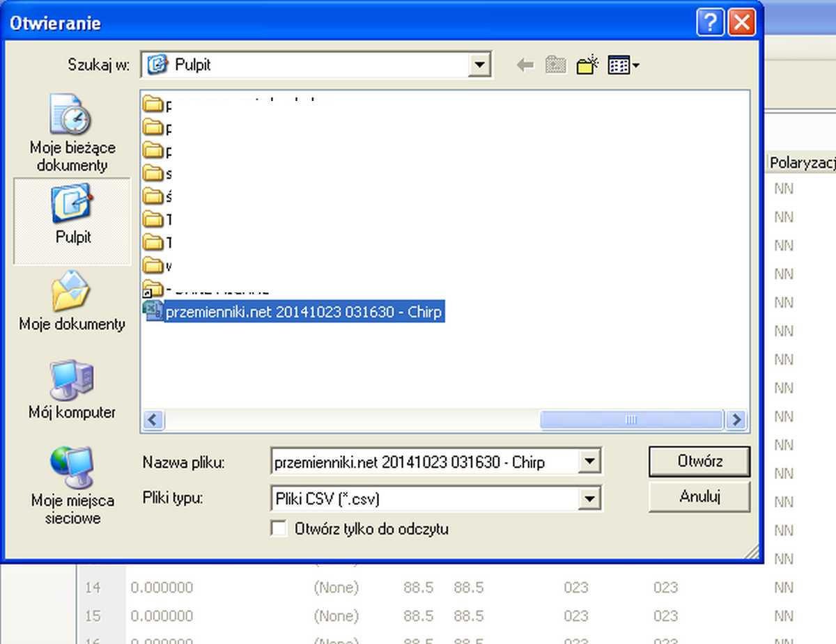
Task: Open the Pliki typu file type dropdown
Action: [589, 498]
